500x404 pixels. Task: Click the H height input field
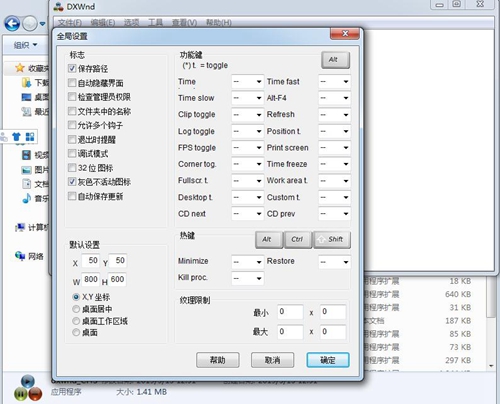(117, 279)
